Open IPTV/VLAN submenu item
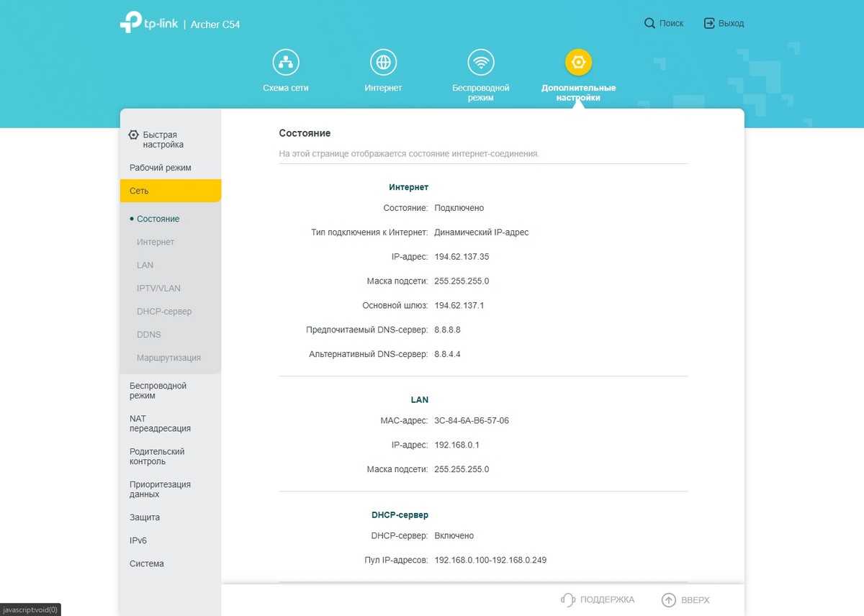This screenshot has width=864, height=616. point(158,288)
